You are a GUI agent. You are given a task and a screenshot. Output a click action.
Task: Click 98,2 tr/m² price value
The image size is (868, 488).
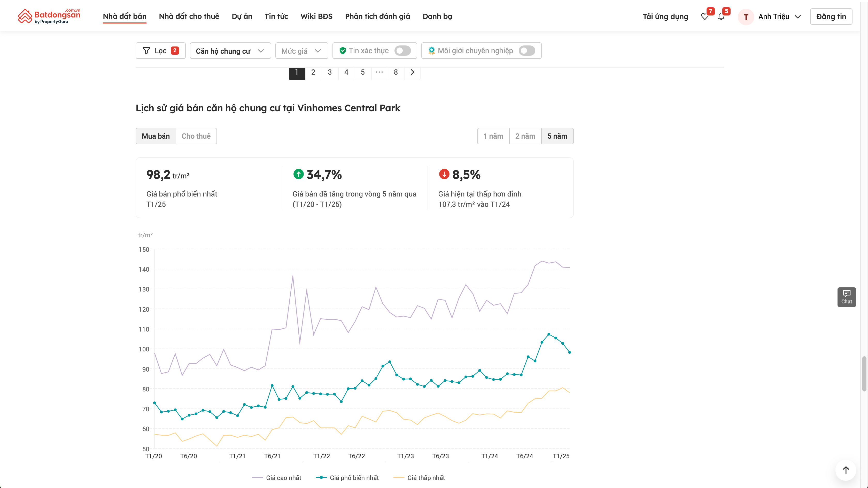coord(168,175)
